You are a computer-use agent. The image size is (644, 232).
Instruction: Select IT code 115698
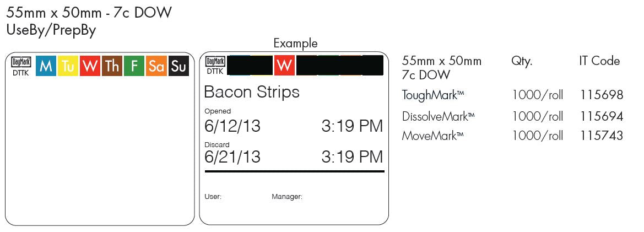[x=601, y=95]
